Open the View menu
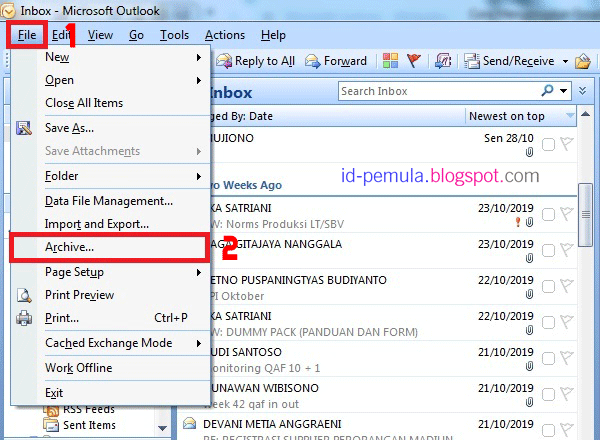The height and width of the screenshot is (440, 600). (100, 35)
